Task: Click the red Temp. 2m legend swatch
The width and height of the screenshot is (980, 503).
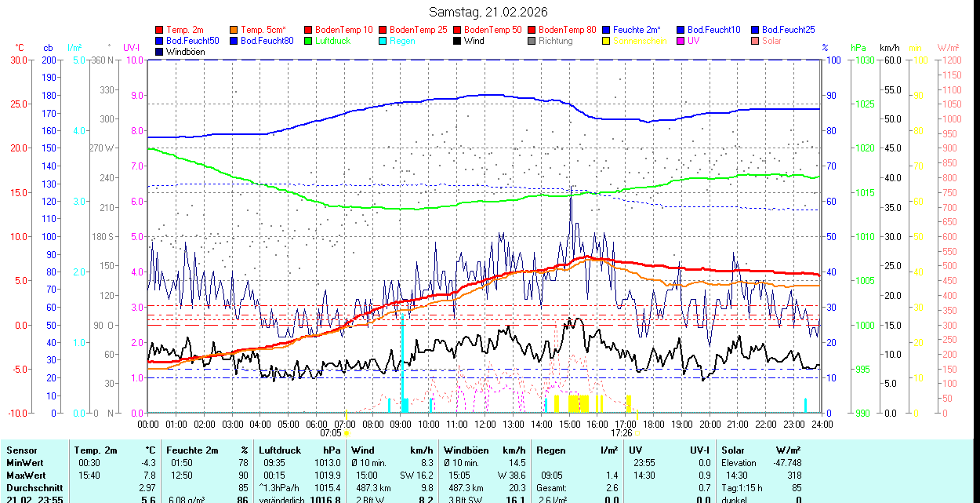Action: (160, 30)
